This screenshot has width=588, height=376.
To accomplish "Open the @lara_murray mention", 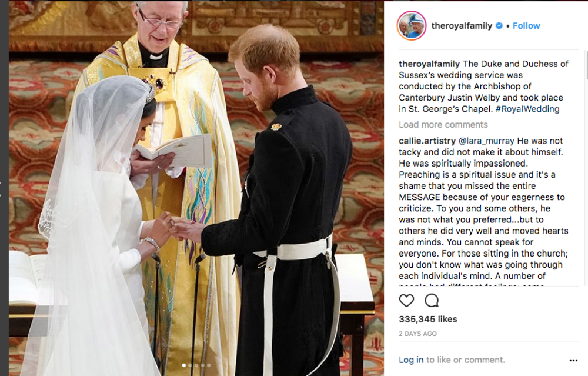I will 486,141.
